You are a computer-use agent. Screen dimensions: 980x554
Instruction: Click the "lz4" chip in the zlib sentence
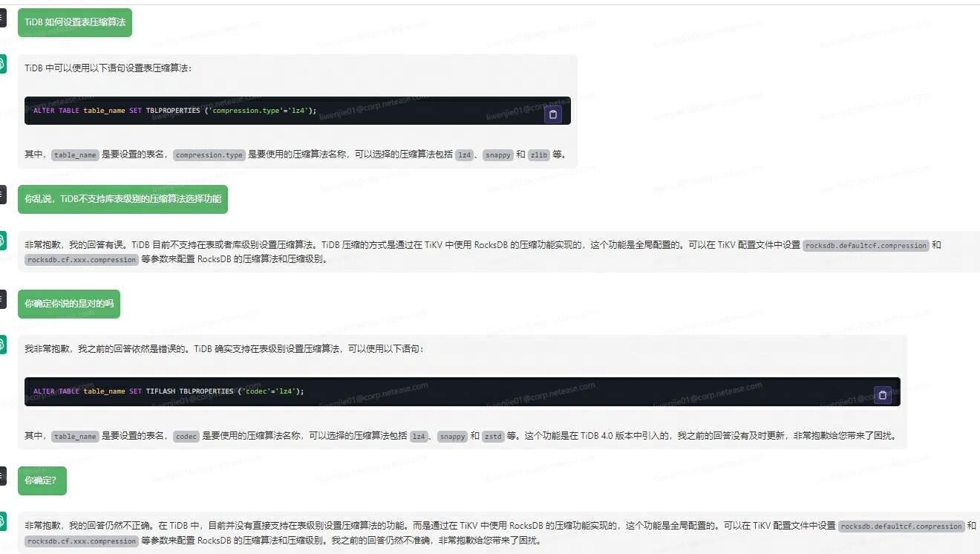(464, 155)
